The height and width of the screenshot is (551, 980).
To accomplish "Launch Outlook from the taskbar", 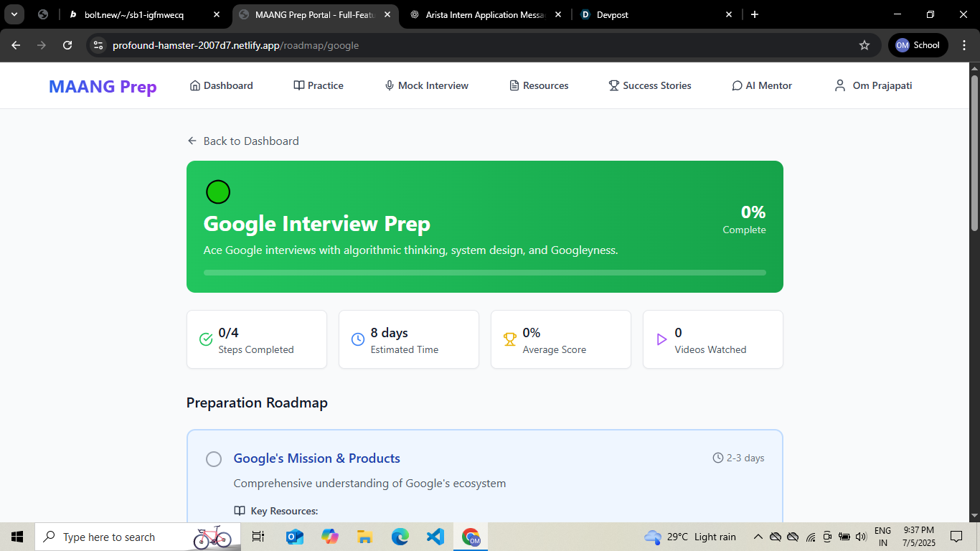I will 294,537.
